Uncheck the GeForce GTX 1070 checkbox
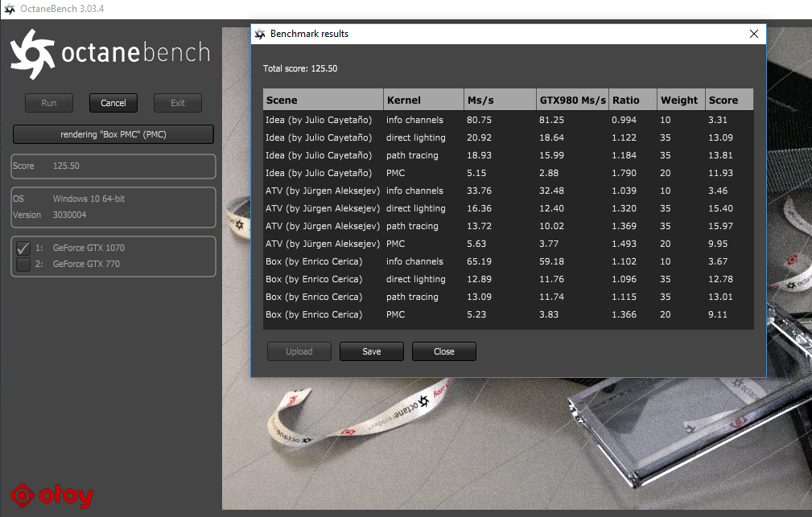The height and width of the screenshot is (517, 812). [x=23, y=248]
